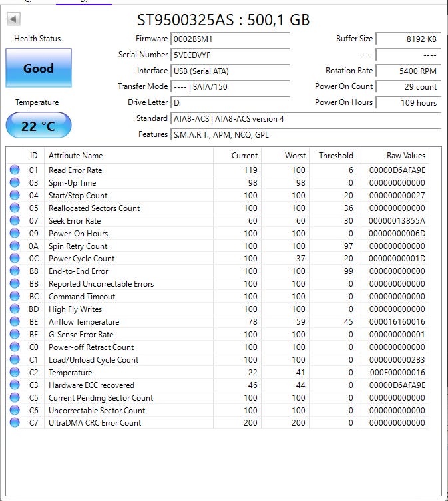Select the Read Error Rate attribute name
Screen dimensions: 448x501
[x=75, y=170]
